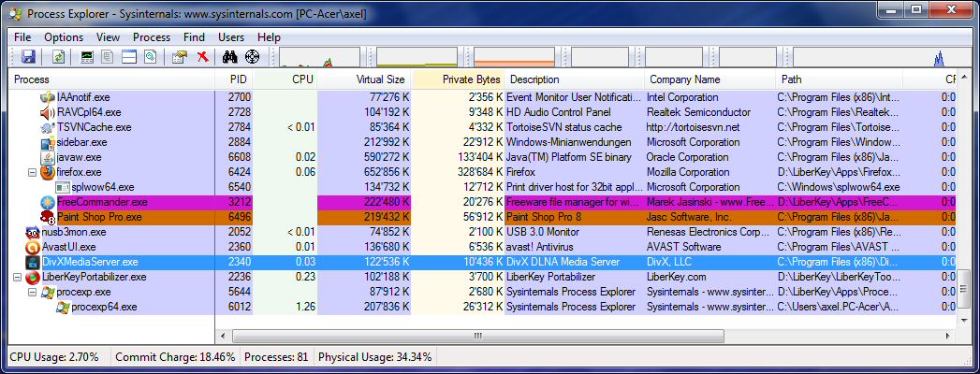Toggle Show Process Tree toolbar icon
Screen dimensions: 980x374
click(x=108, y=57)
